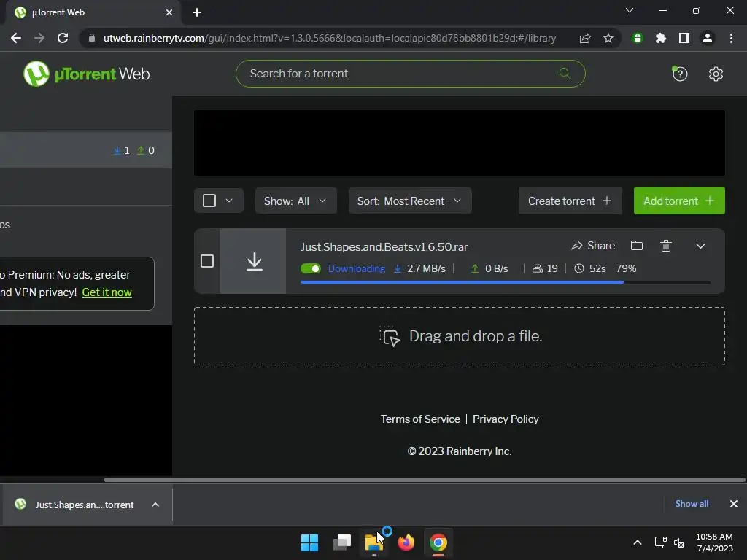Click the sidebar download/upload count row
The image size is (747, 560).
[x=86, y=150]
